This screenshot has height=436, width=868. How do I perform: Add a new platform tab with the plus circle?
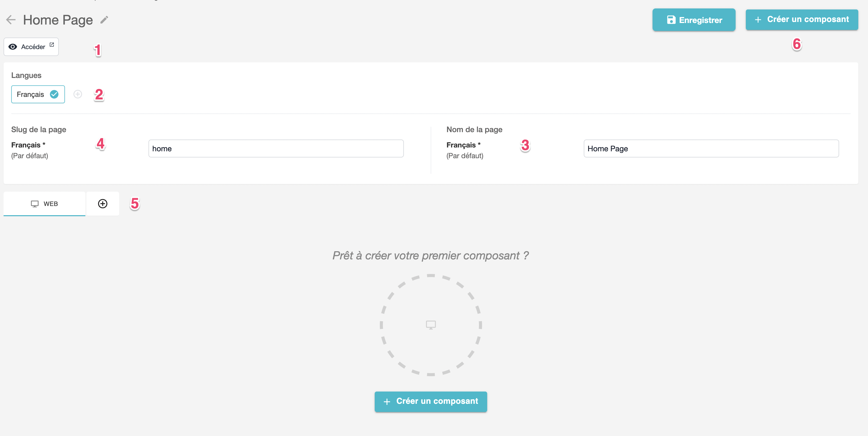103,203
